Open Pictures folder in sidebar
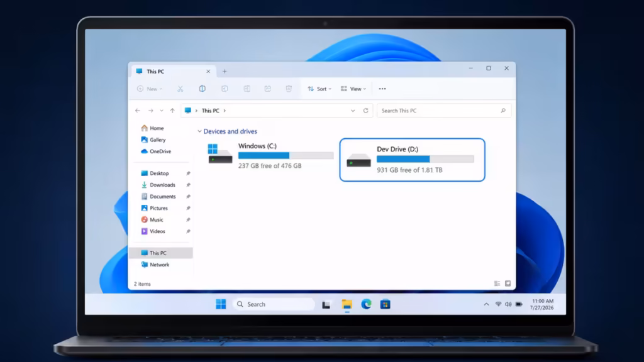Image resolution: width=644 pixels, height=362 pixels. point(155,208)
